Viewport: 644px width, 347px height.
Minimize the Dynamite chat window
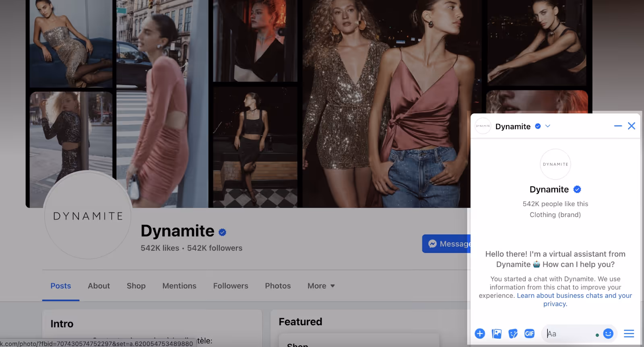[x=618, y=126]
